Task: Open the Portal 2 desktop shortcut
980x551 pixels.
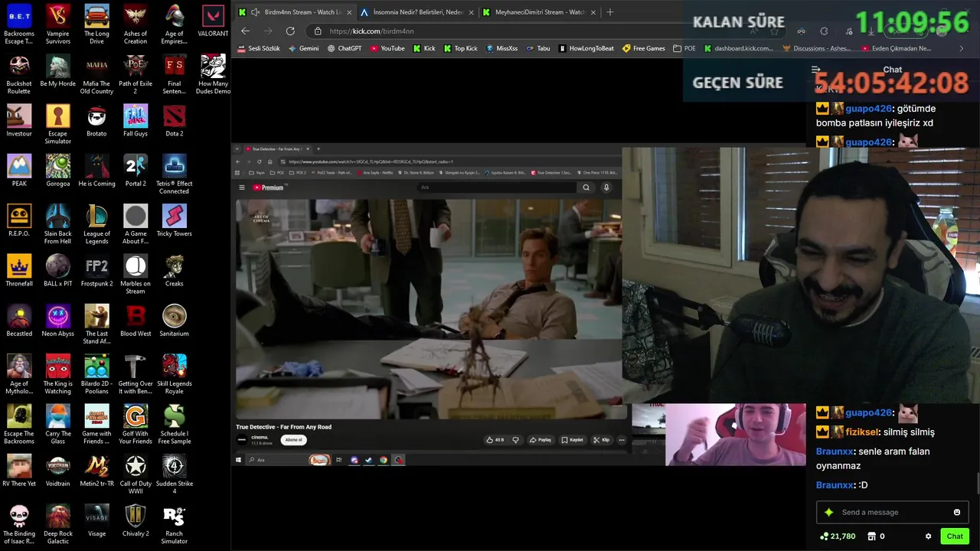Action: tap(136, 171)
